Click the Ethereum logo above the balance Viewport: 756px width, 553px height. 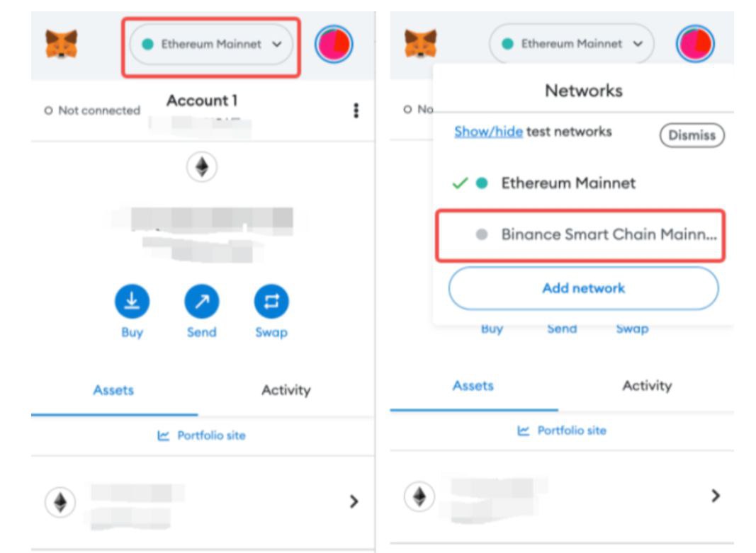pos(202,167)
